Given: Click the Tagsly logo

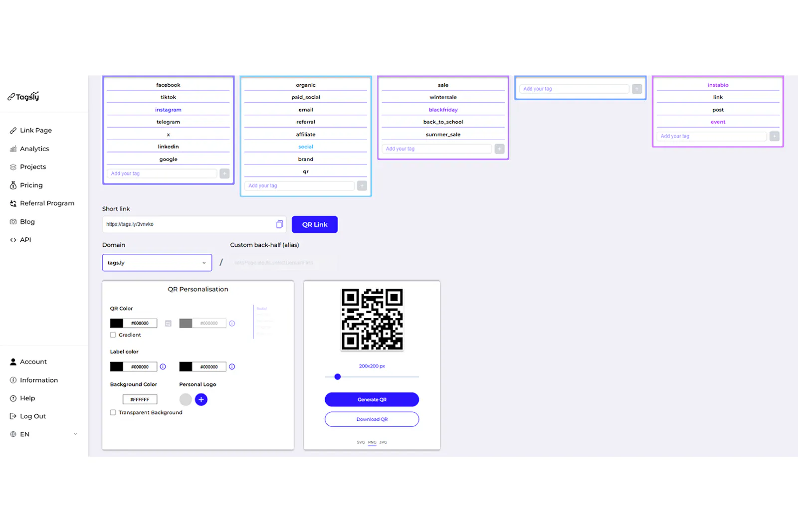Looking at the screenshot, I should (x=23, y=96).
